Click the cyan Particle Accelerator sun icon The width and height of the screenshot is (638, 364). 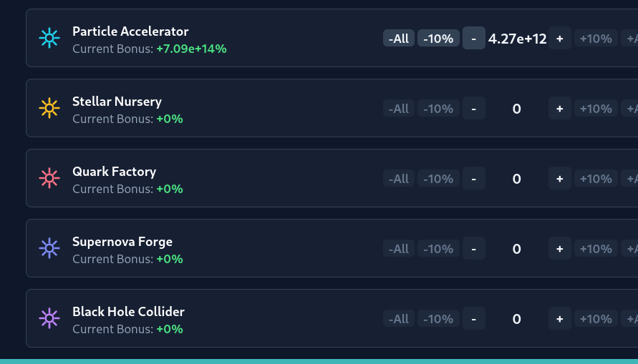click(49, 38)
